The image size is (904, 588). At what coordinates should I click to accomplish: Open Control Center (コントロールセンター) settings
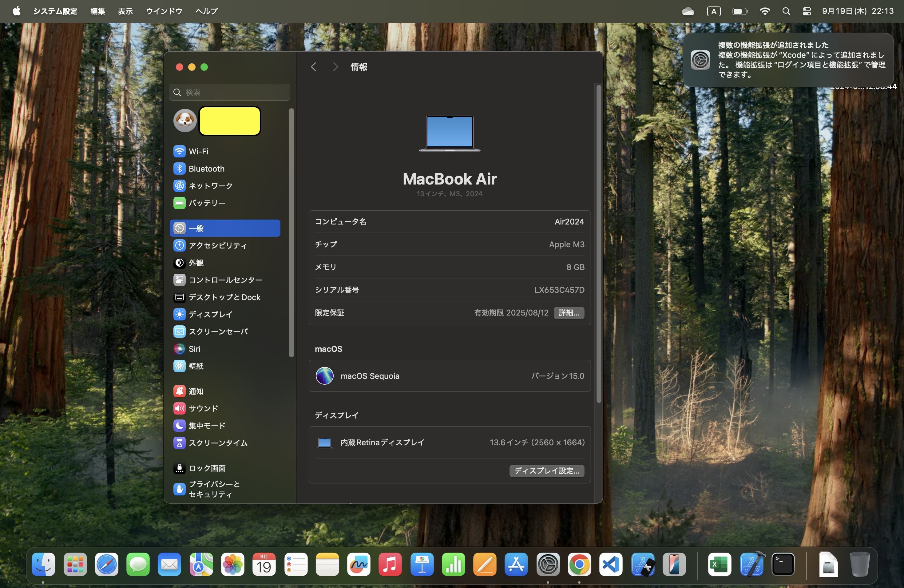225,280
